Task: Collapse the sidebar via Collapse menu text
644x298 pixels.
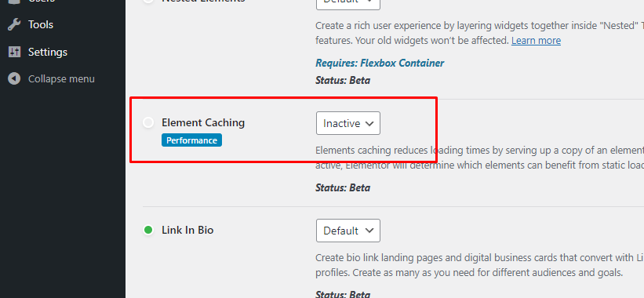Action: (61, 78)
